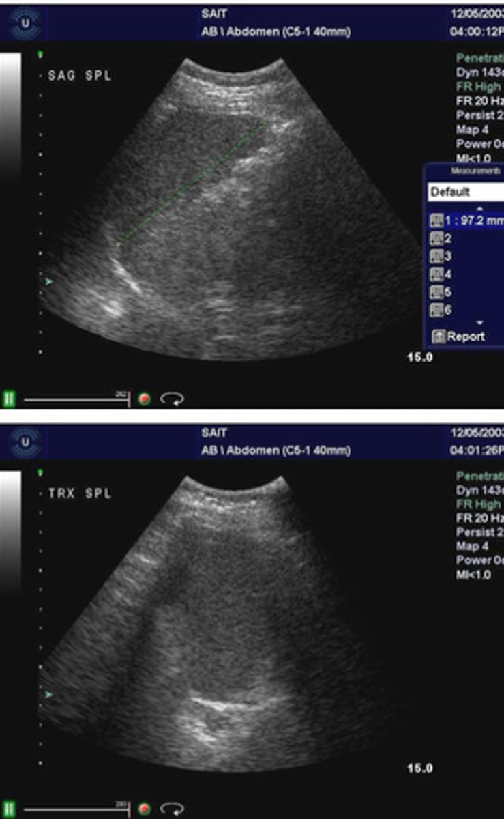The width and height of the screenshot is (504, 819).
Task: Select the measurement slot 6 icon
Action: tap(436, 310)
